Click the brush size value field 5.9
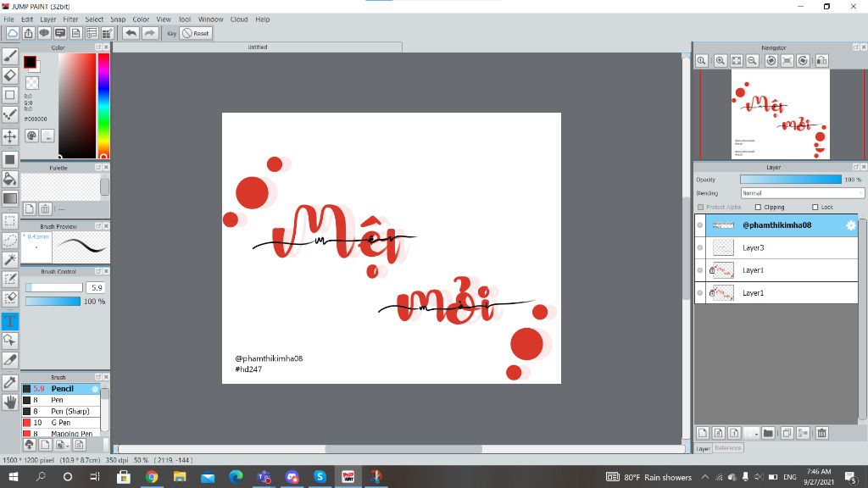The image size is (868, 488). (x=97, y=288)
